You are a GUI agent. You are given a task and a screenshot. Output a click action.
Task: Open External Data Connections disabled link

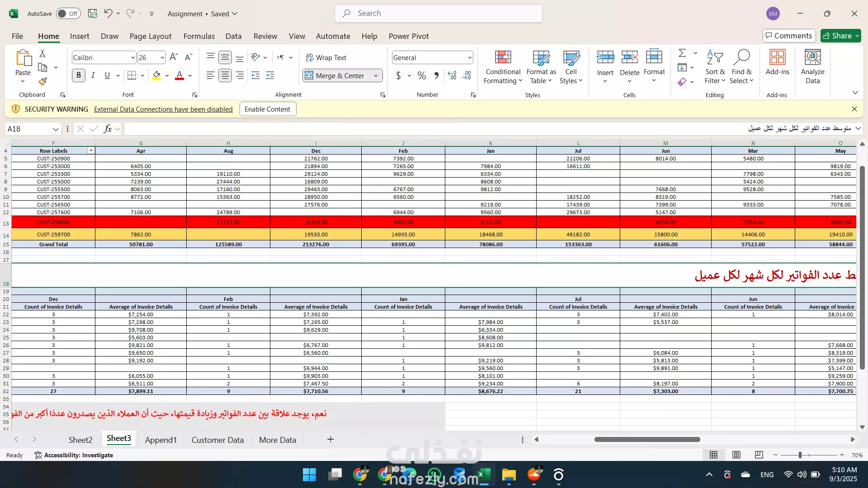point(163,109)
